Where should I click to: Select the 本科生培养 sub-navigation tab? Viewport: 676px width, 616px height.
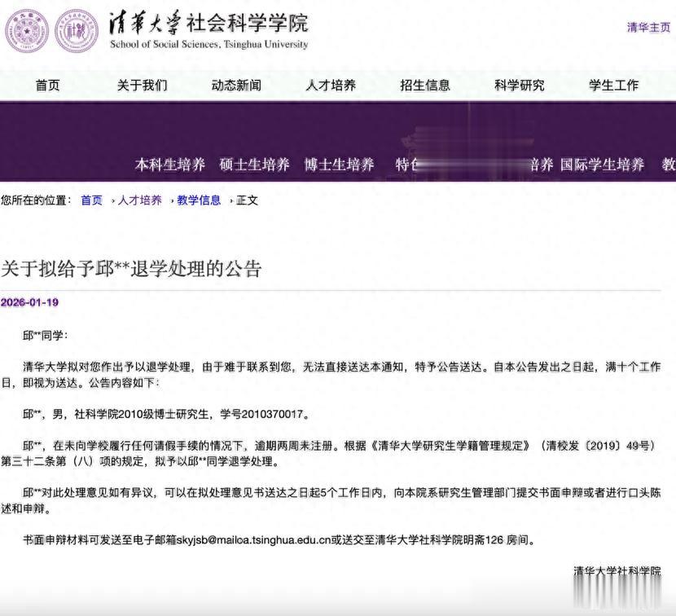coord(170,165)
